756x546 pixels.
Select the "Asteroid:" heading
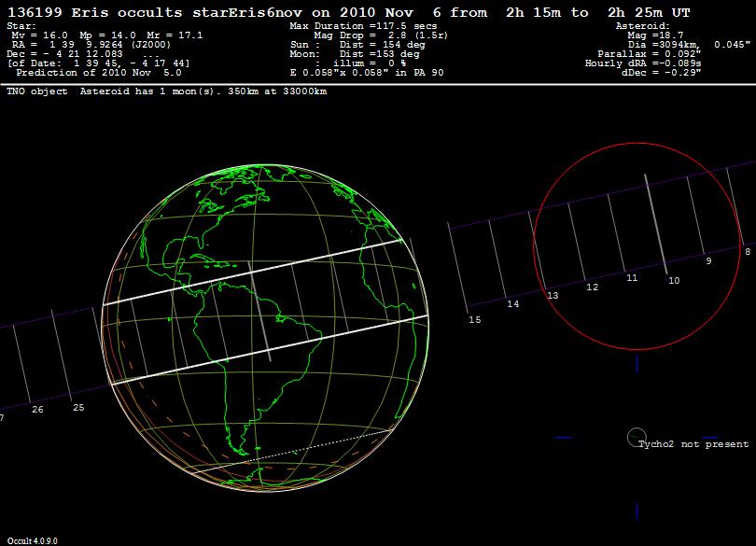643,26
